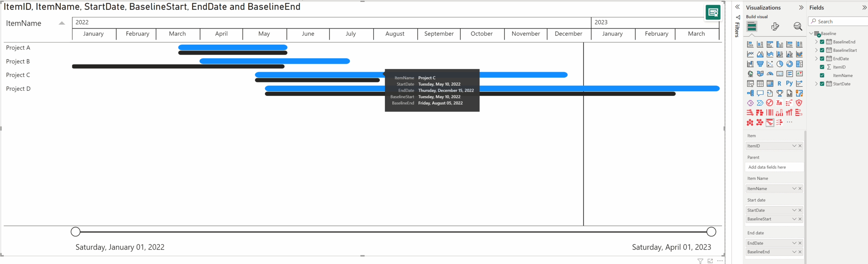This screenshot has width=868, height=264.
Task: Uncheck the BaselineEnd field checkbox
Action: point(822,42)
